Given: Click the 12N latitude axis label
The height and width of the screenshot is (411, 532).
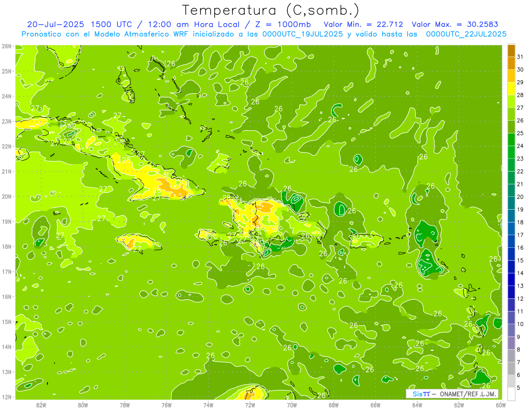Looking at the screenshot, I should point(6,397).
